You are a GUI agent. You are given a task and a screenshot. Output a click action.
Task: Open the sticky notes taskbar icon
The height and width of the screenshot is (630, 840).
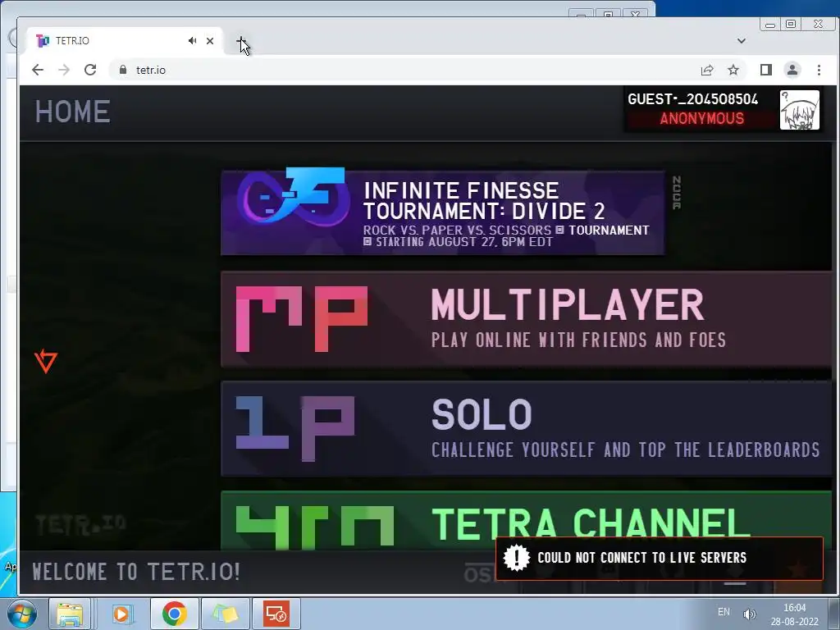tap(226, 614)
